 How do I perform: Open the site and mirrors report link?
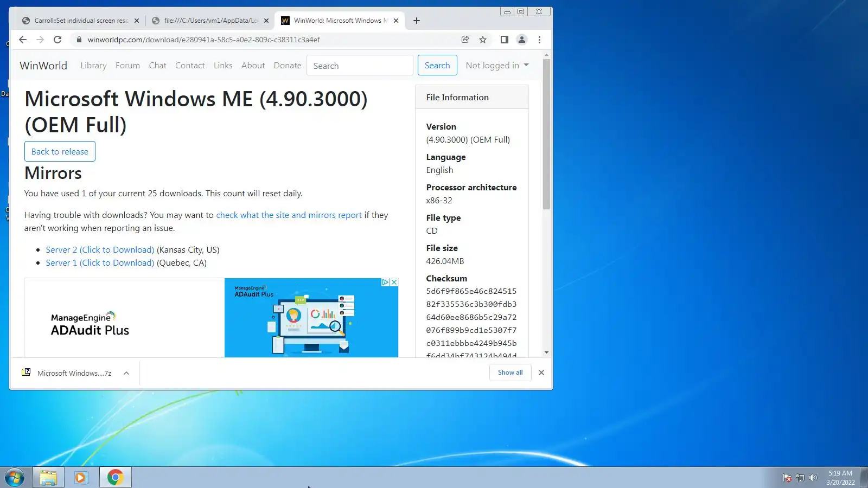(x=289, y=215)
